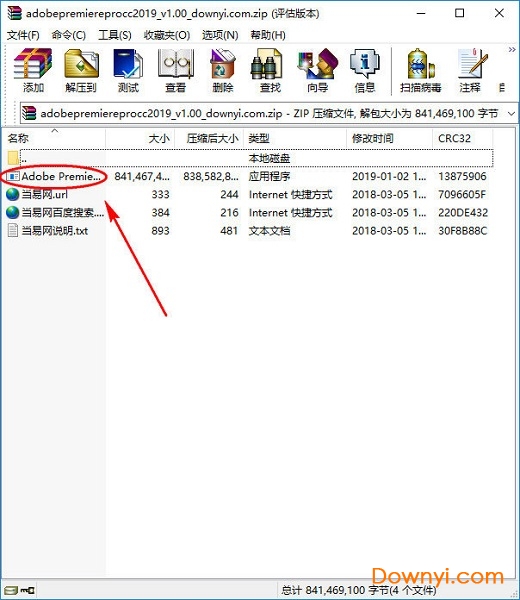Click packed size value 244
This screenshot has height=600, width=520.
229,194
